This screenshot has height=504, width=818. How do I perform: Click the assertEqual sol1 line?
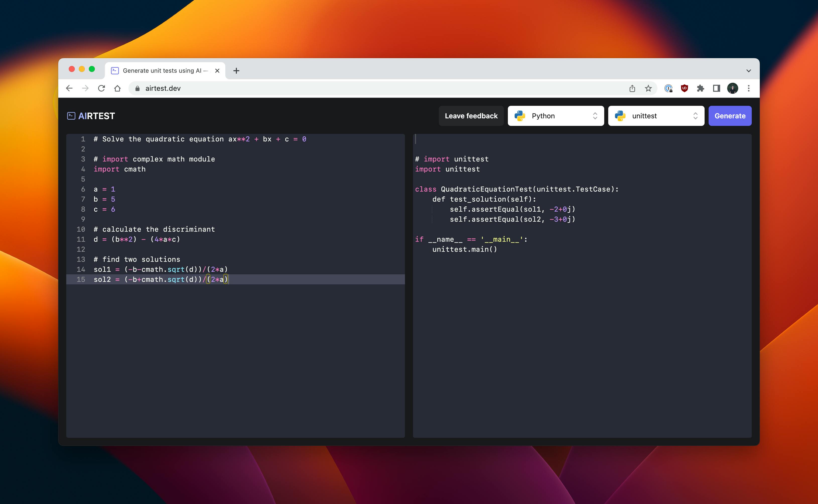click(513, 209)
